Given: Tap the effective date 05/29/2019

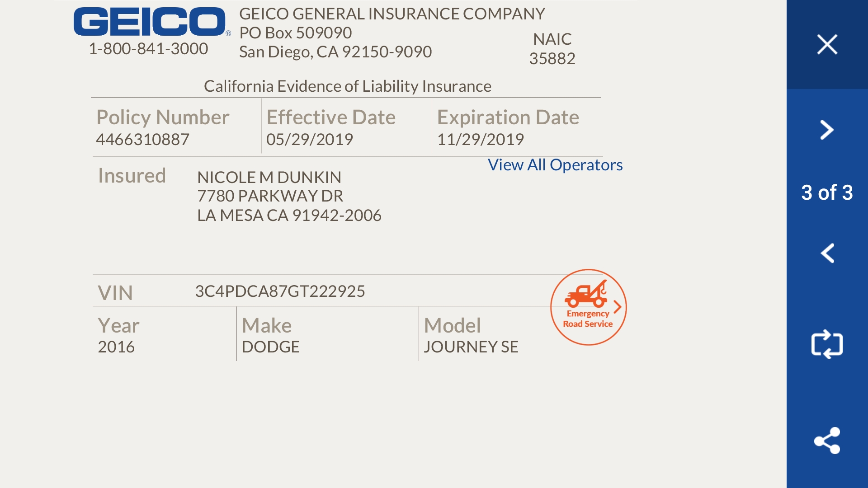Looking at the screenshot, I should pos(310,140).
